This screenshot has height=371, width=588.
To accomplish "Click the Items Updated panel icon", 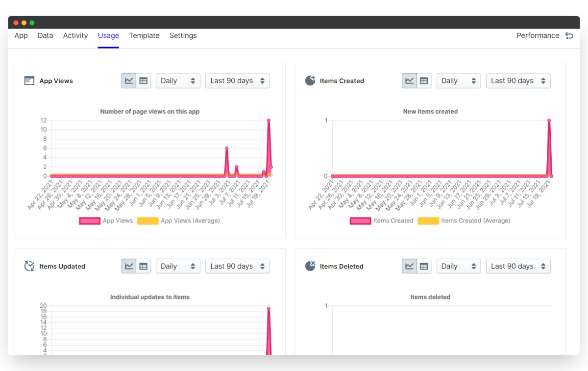I will click(29, 266).
